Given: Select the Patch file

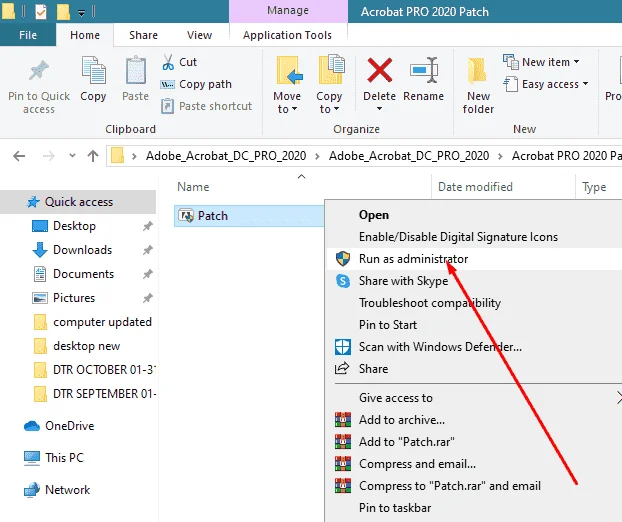Looking at the screenshot, I should (249, 216).
